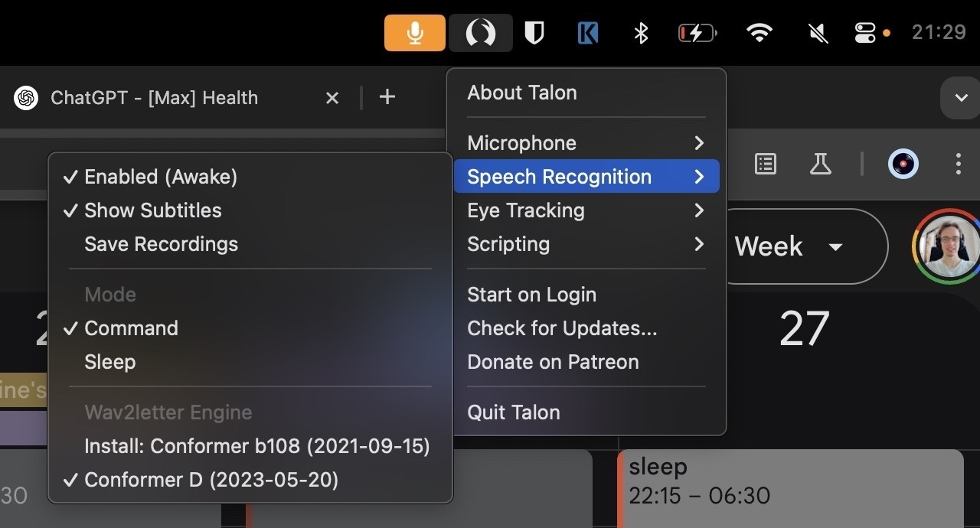This screenshot has width=980, height=528.
Task: Select Conformer D (2023-05-20) engine
Action: tap(250, 480)
